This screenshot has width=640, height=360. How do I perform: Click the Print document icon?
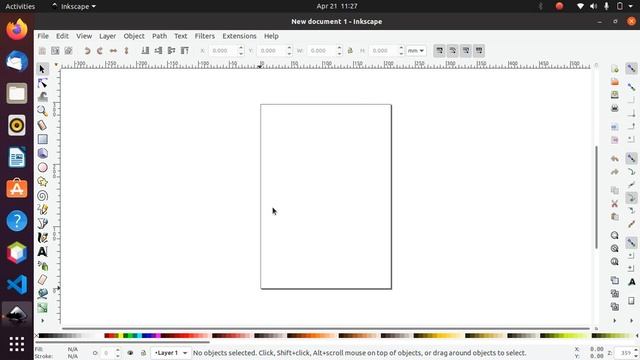click(615, 108)
